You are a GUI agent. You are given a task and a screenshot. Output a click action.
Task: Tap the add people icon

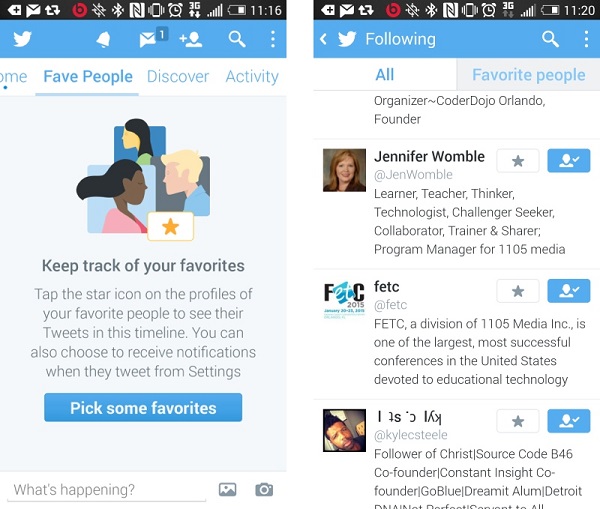click(x=191, y=39)
